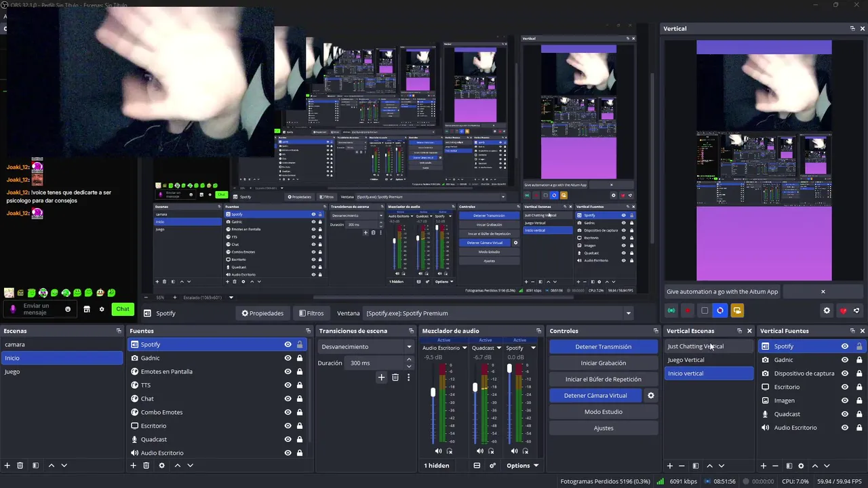The width and height of the screenshot is (868, 488).
Task: Open Vertical dock settings gear
Action: click(827, 310)
